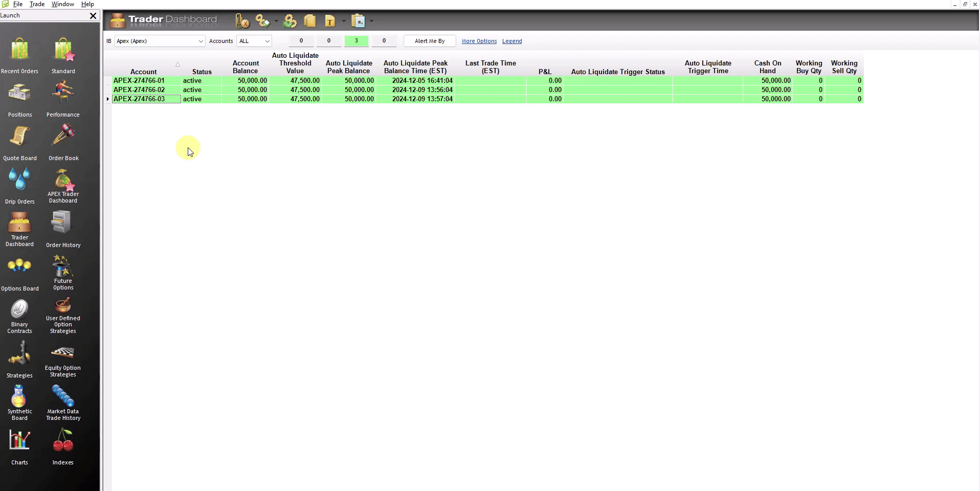Launch the Trader Dashboard treasure chest icon

[x=19, y=222]
